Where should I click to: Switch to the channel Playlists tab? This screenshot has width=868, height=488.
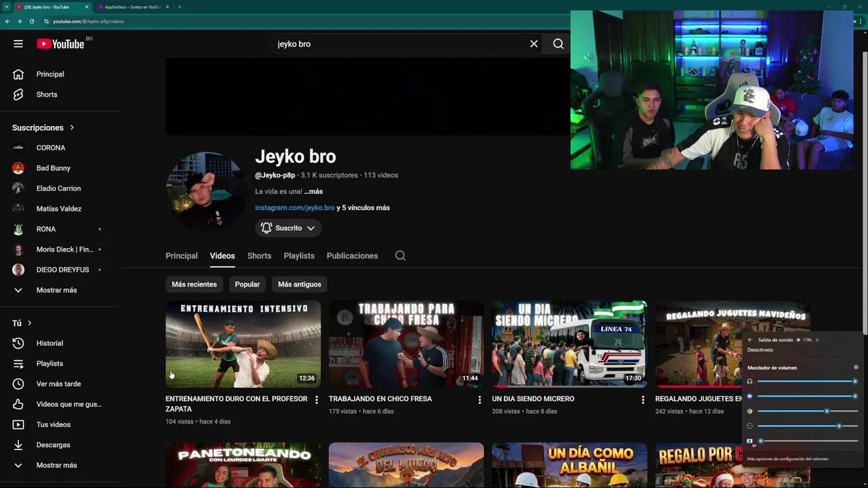coord(299,256)
